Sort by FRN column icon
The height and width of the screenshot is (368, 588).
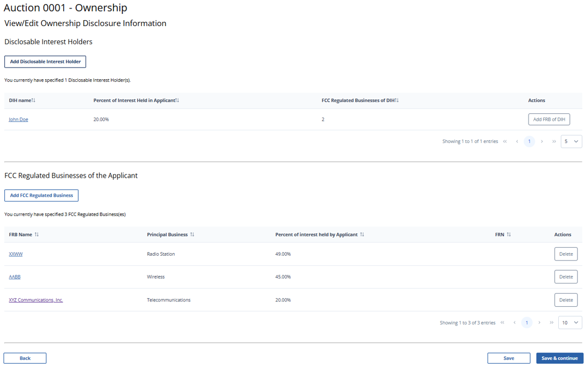(509, 235)
